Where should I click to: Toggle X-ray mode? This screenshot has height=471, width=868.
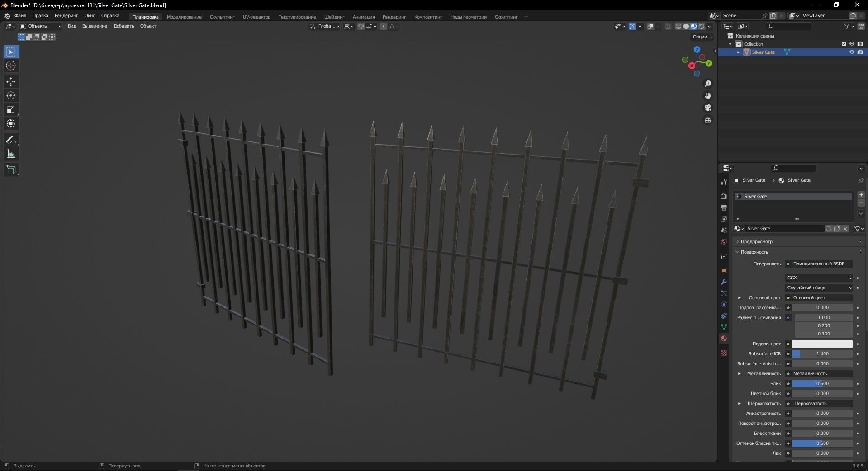click(x=669, y=26)
